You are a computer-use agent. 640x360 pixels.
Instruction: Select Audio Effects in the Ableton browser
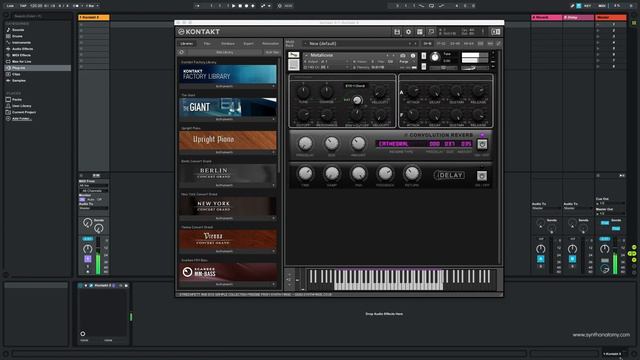22,49
